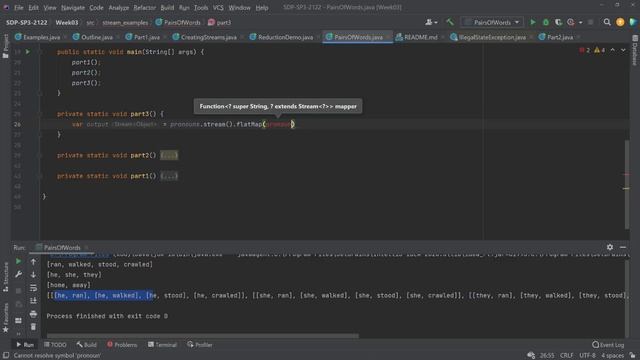This screenshot has width=640, height=360.
Task: Print the console output via printer icon
Action: (x=33, y=314)
